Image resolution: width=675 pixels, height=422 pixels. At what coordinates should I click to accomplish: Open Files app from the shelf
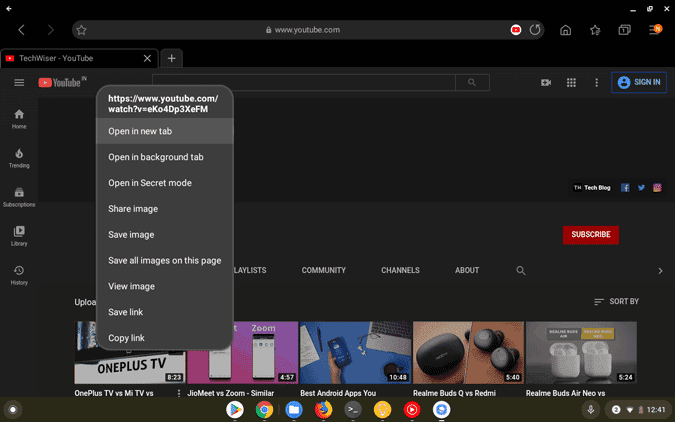[x=294, y=410]
